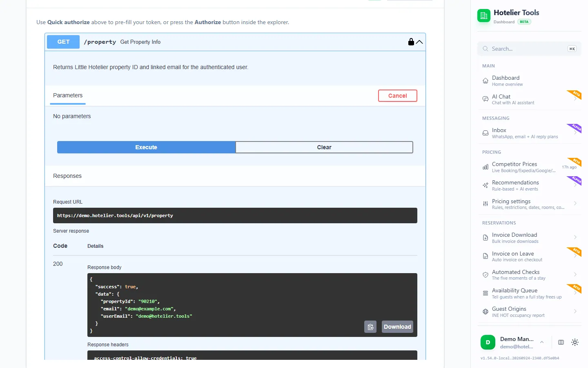Image resolution: width=588 pixels, height=368 pixels.
Task: Click the Pricing settings sliders icon
Action: [486, 204]
